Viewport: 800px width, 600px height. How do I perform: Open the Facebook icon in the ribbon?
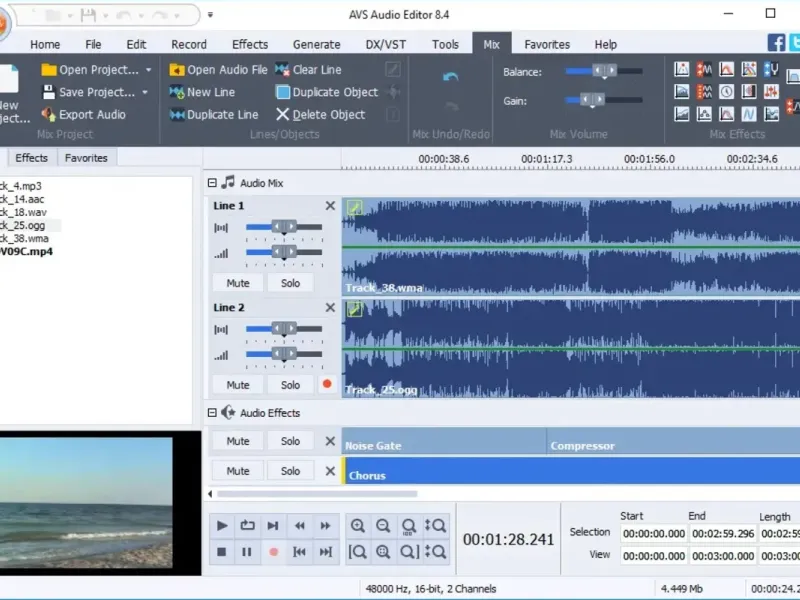coord(776,43)
